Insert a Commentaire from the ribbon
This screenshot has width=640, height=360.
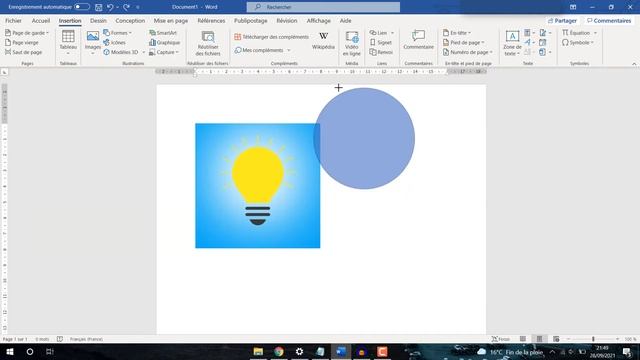[x=418, y=40]
